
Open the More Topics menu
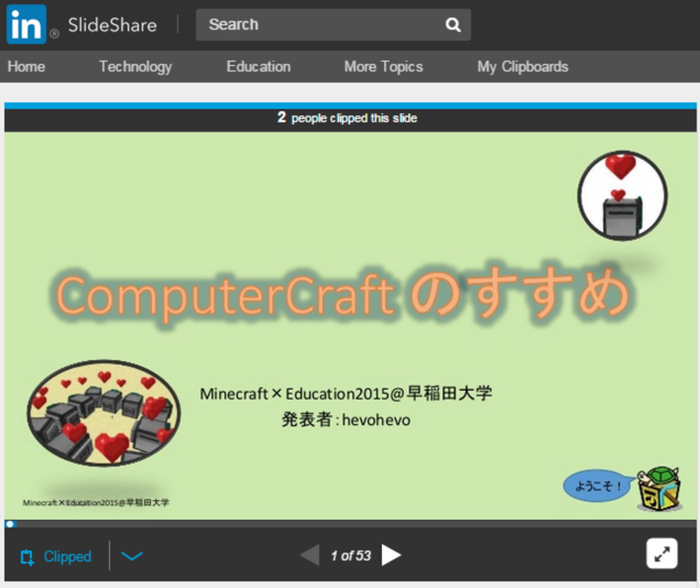click(x=383, y=67)
